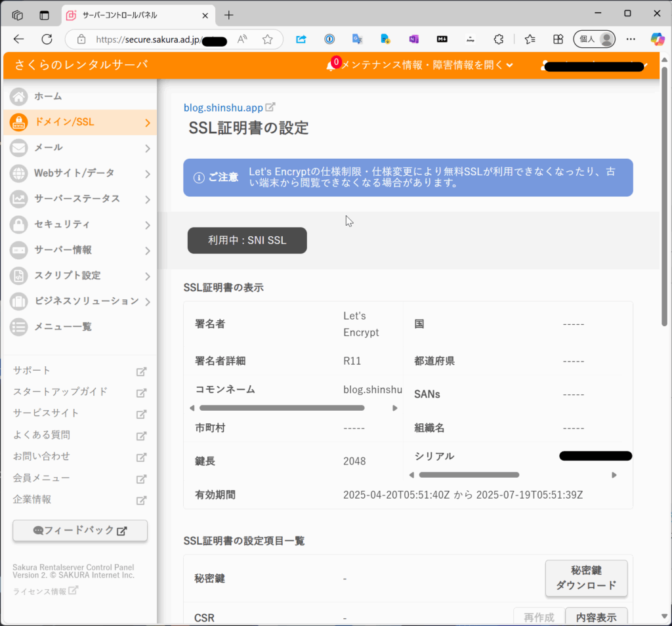Click the さくらのレンタルサーバ header logo
The height and width of the screenshot is (626, 672).
[x=81, y=65]
